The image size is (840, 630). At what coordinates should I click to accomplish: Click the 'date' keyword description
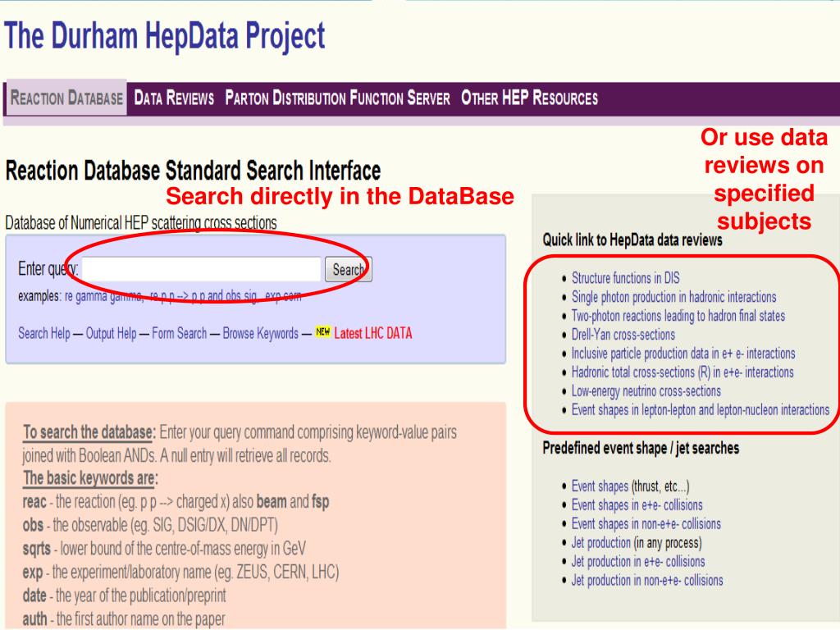tap(125, 596)
